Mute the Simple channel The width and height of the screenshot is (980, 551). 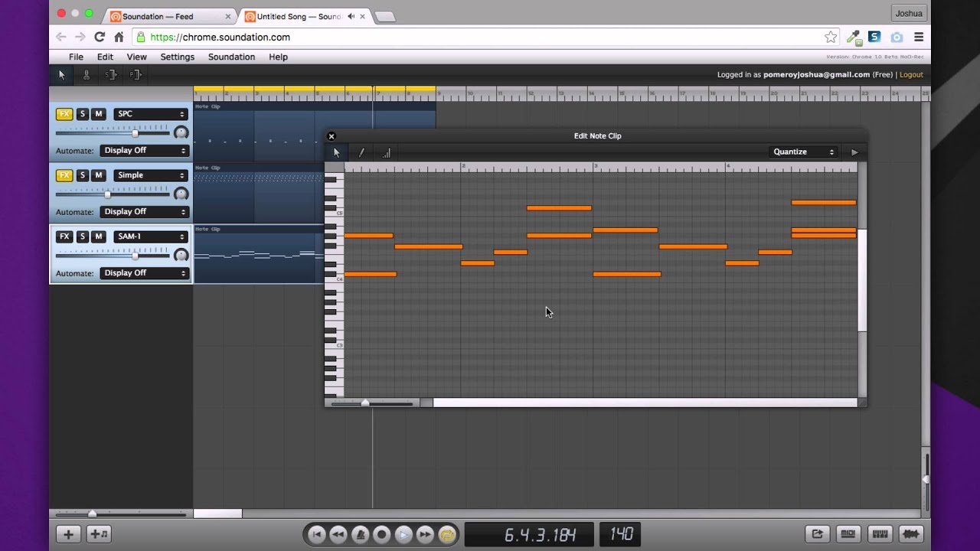tap(98, 175)
